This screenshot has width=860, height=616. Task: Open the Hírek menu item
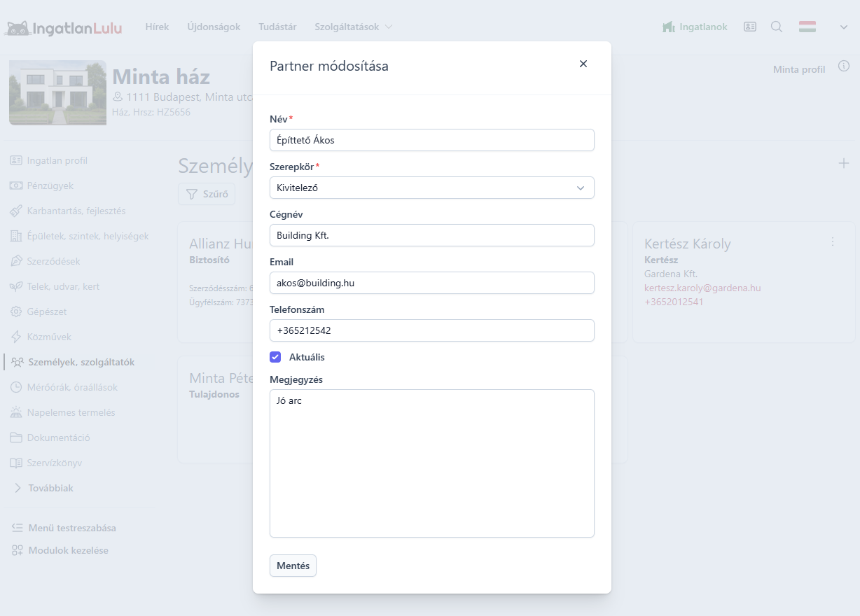coord(157,27)
